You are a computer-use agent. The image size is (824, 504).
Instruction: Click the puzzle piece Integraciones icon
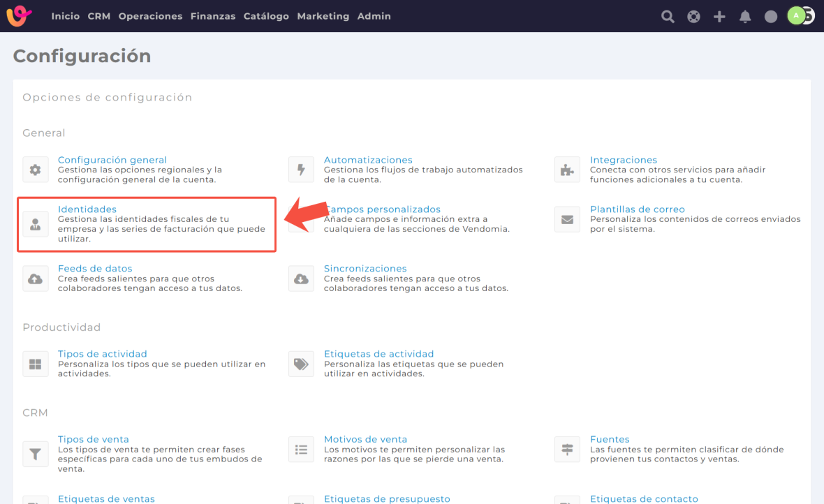pos(567,170)
